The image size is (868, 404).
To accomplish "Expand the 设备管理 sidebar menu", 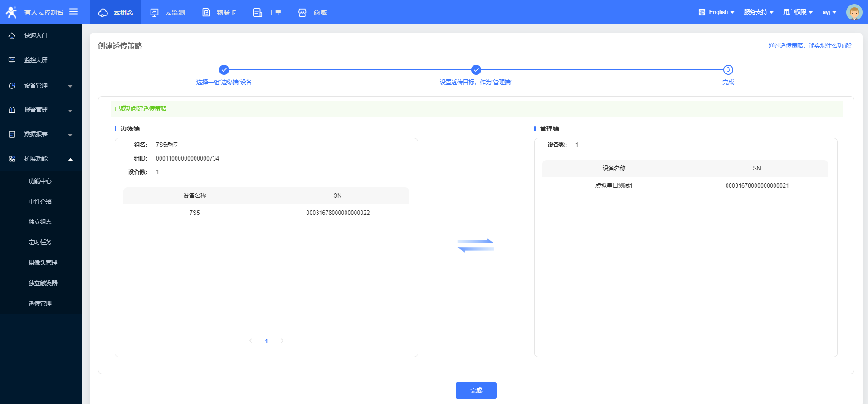I will pyautogui.click(x=41, y=86).
